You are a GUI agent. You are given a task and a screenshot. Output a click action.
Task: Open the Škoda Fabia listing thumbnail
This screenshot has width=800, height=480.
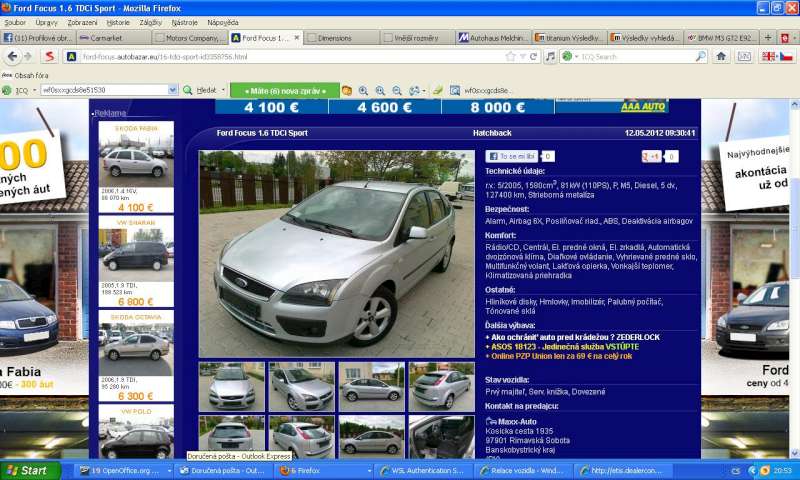coord(136,162)
